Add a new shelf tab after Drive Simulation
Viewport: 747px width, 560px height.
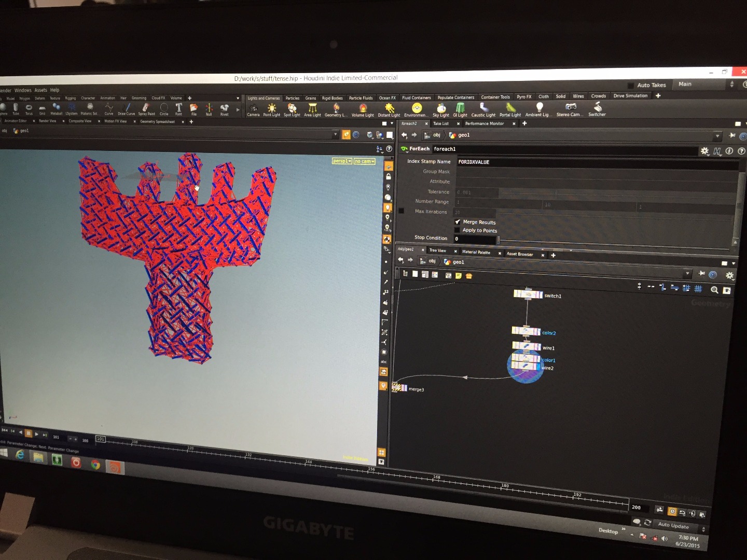pyautogui.click(x=658, y=96)
